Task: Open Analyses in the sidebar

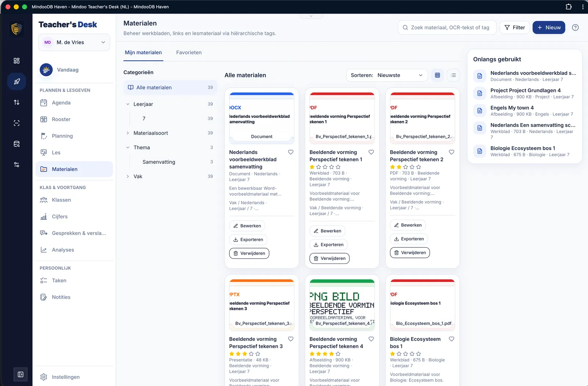Action: [74, 249]
